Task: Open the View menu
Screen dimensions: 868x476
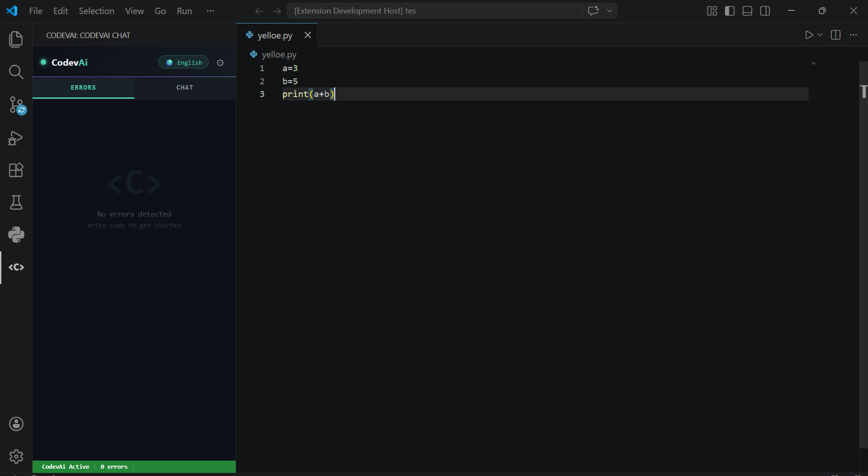Action: pos(134,11)
